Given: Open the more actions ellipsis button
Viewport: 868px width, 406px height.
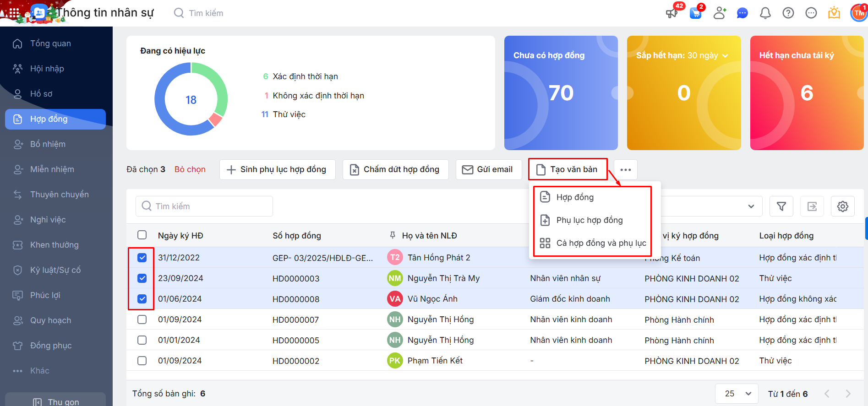Looking at the screenshot, I should point(625,169).
